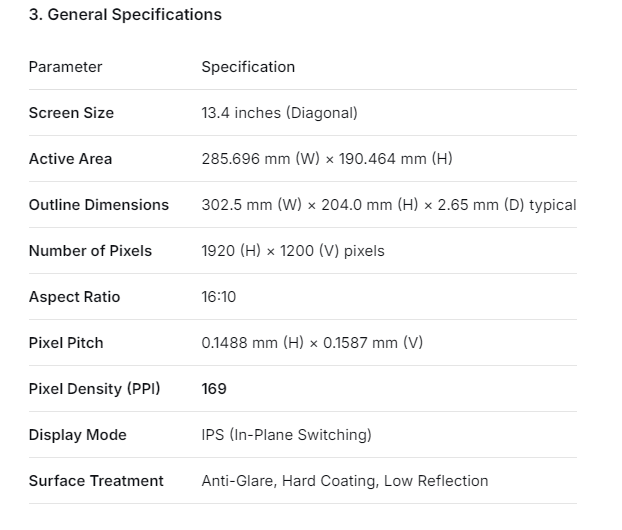Image resolution: width=622 pixels, height=530 pixels.
Task: Click the "Anti-Glare, Hard Coating, Low Reflection" value
Action: [345, 481]
